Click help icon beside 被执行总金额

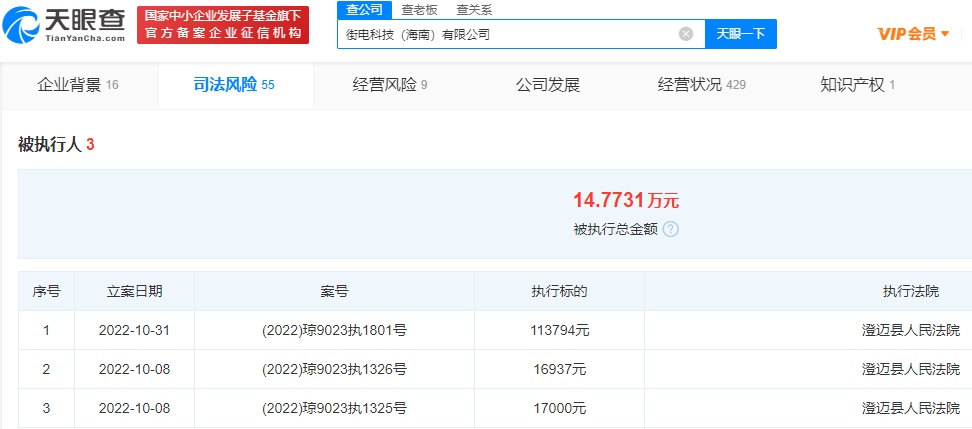tap(670, 229)
